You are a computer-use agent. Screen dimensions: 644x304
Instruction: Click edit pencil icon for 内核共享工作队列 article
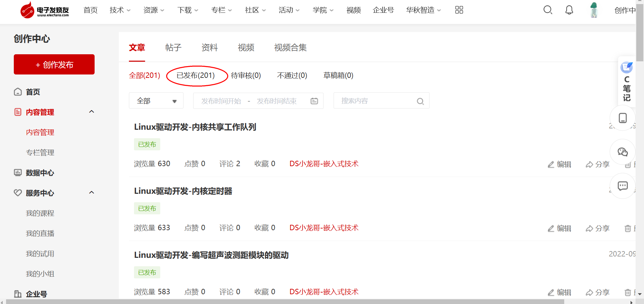(551, 164)
